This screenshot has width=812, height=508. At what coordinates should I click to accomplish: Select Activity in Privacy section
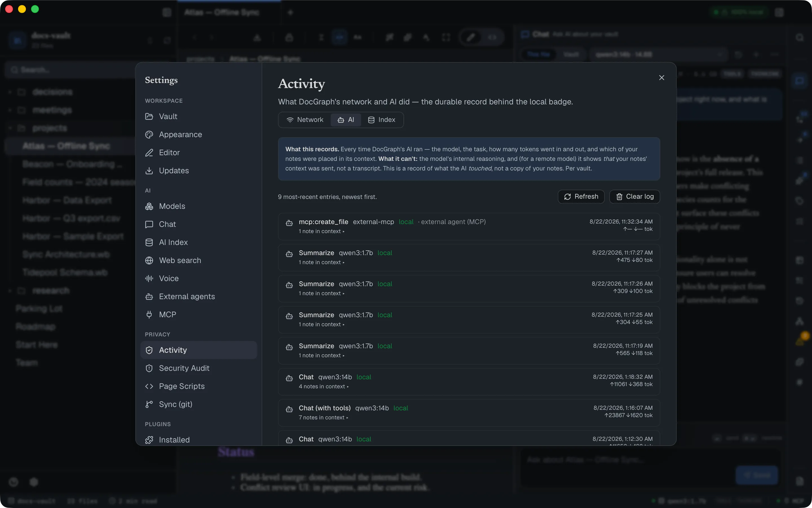pyautogui.click(x=198, y=350)
